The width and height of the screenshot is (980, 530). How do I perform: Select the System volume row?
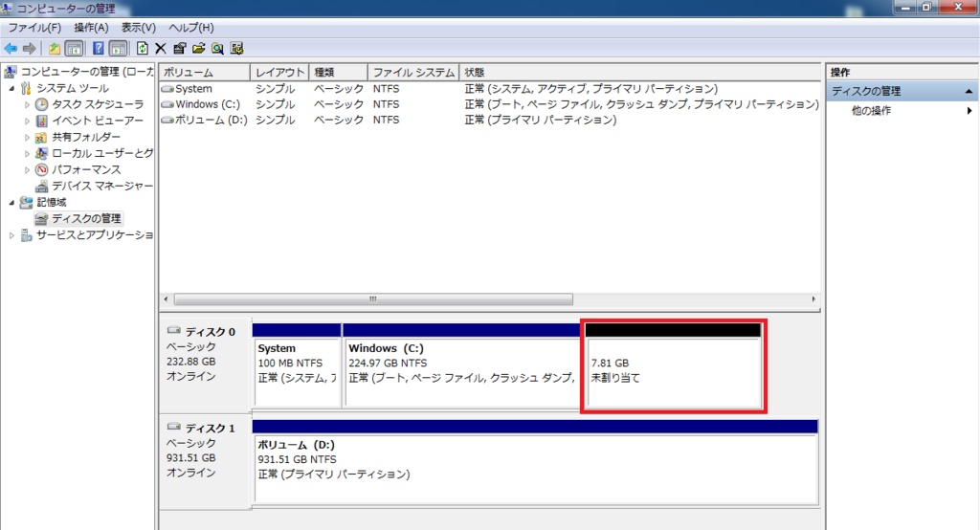[x=489, y=89]
